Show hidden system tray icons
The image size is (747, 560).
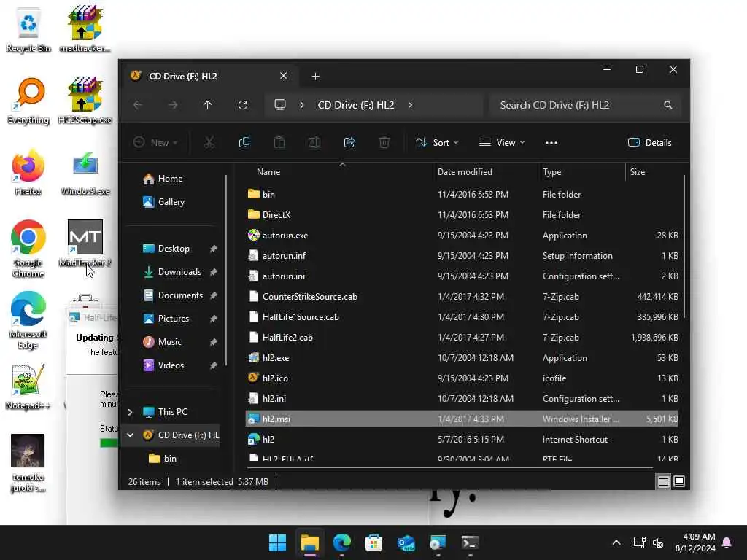616,542
